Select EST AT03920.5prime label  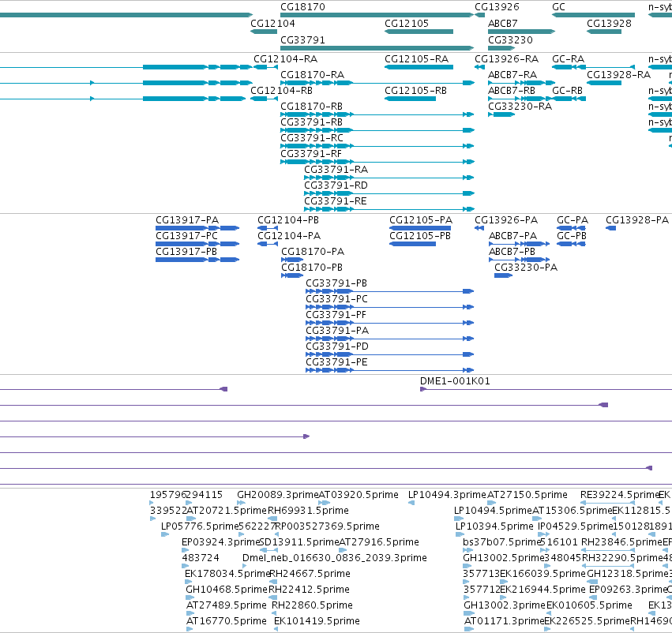click(x=359, y=495)
